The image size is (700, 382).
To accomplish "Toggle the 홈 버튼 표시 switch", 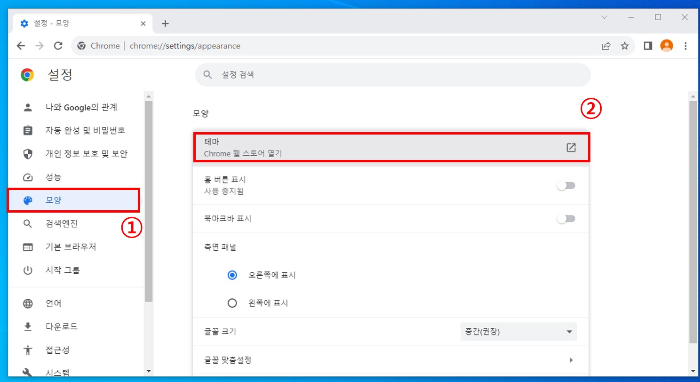I will click(x=566, y=186).
